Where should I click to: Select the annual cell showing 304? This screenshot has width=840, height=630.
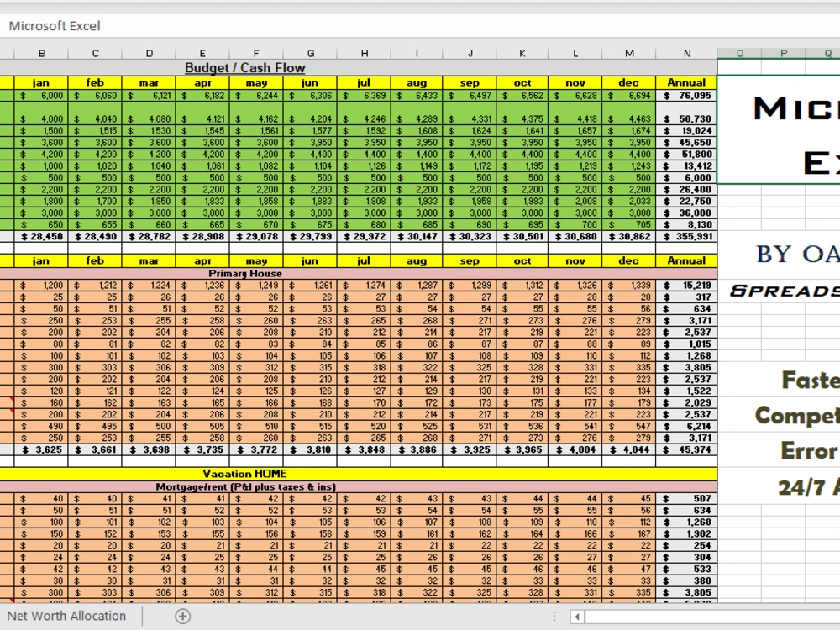[687, 557]
